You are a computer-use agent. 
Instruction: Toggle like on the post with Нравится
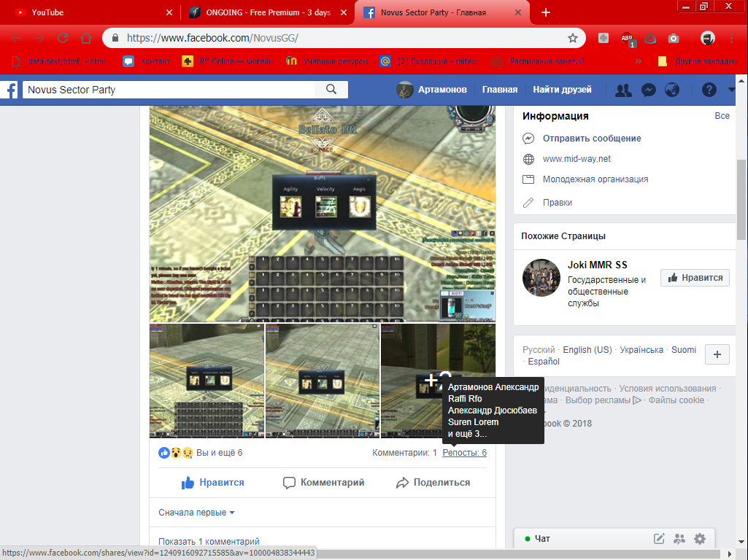tap(212, 483)
